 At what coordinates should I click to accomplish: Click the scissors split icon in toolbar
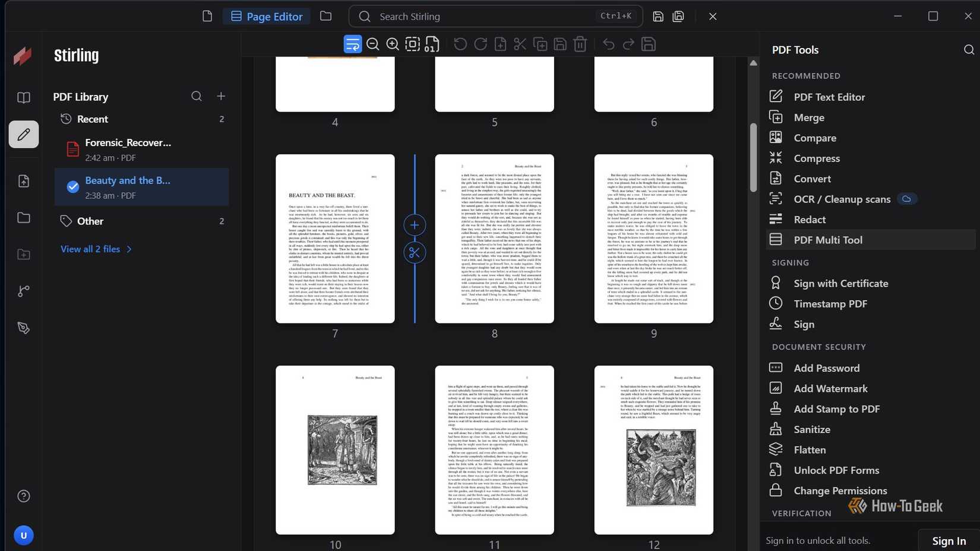click(x=520, y=44)
